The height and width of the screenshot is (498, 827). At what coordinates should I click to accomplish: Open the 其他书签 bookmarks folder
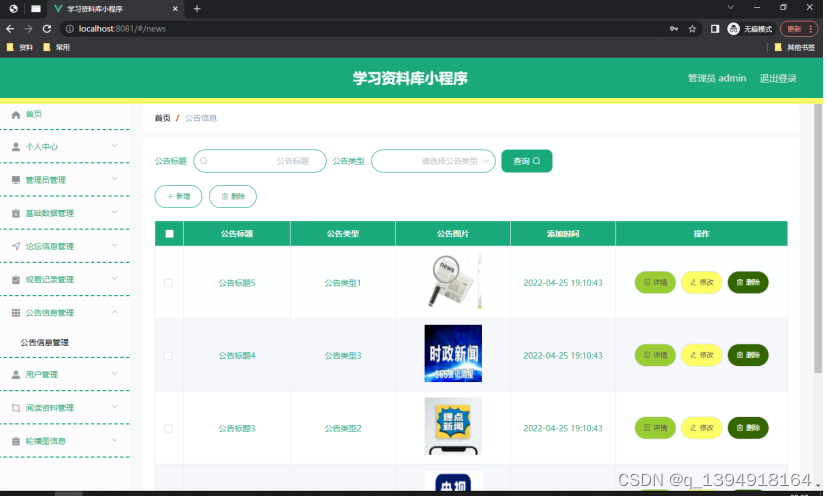click(794, 47)
